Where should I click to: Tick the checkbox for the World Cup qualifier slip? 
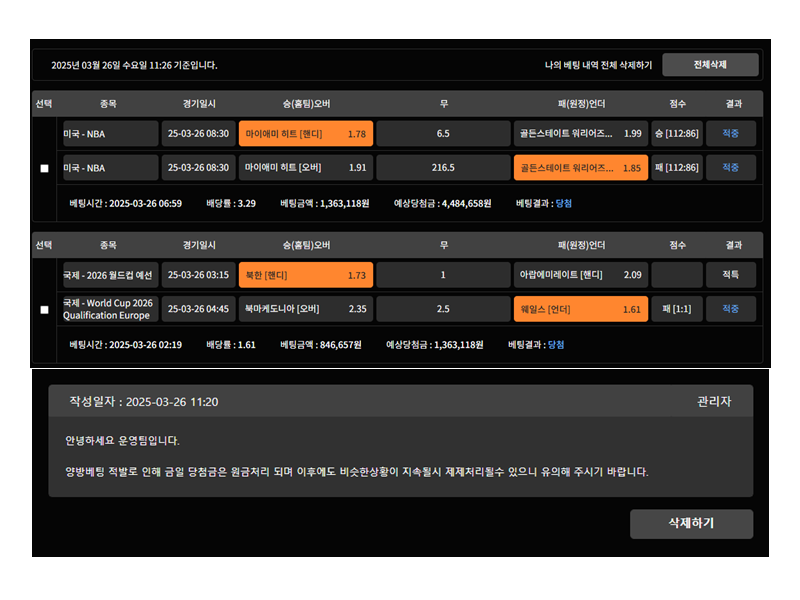44,309
